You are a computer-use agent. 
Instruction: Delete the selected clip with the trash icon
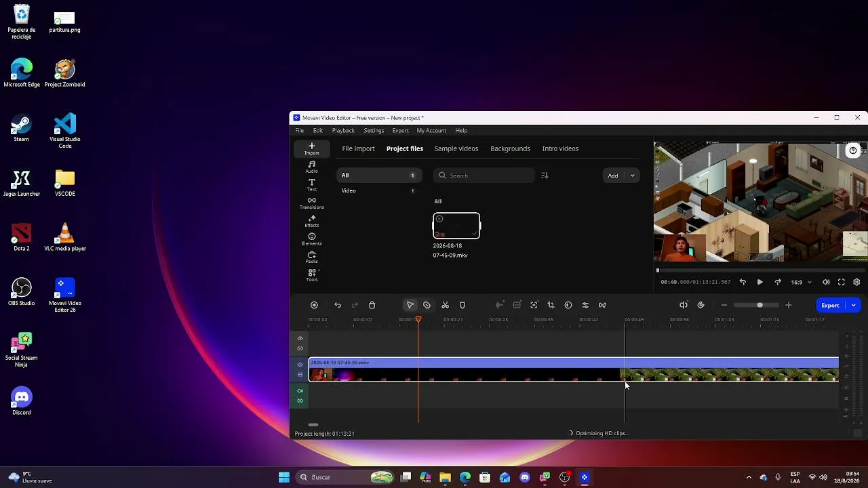(372, 305)
